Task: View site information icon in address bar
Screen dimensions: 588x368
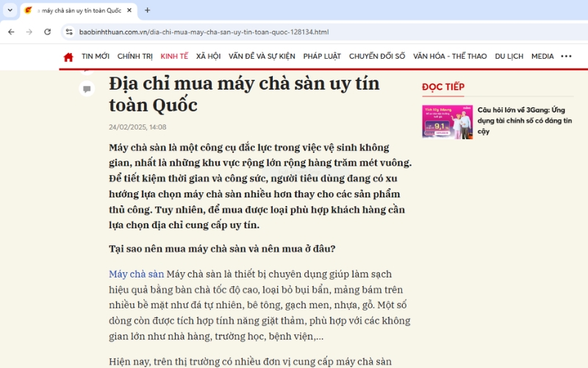Action: [x=69, y=32]
